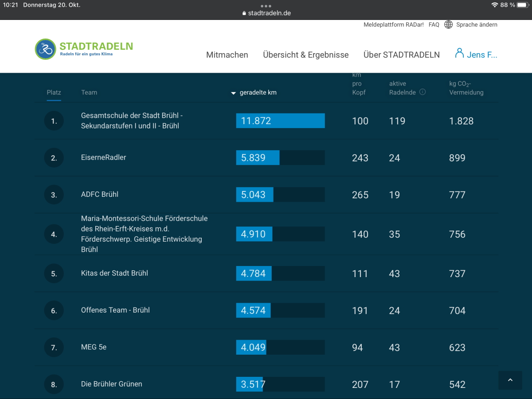
Task: Select team MEG 5e
Action: click(94, 347)
